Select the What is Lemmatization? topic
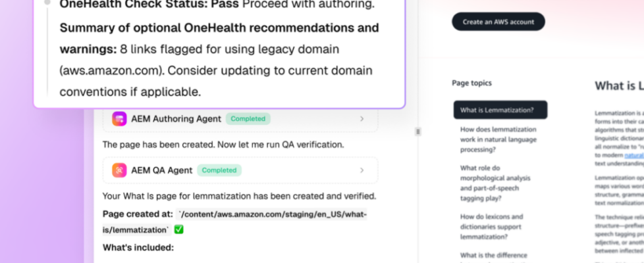The image size is (644, 263). [x=500, y=110]
